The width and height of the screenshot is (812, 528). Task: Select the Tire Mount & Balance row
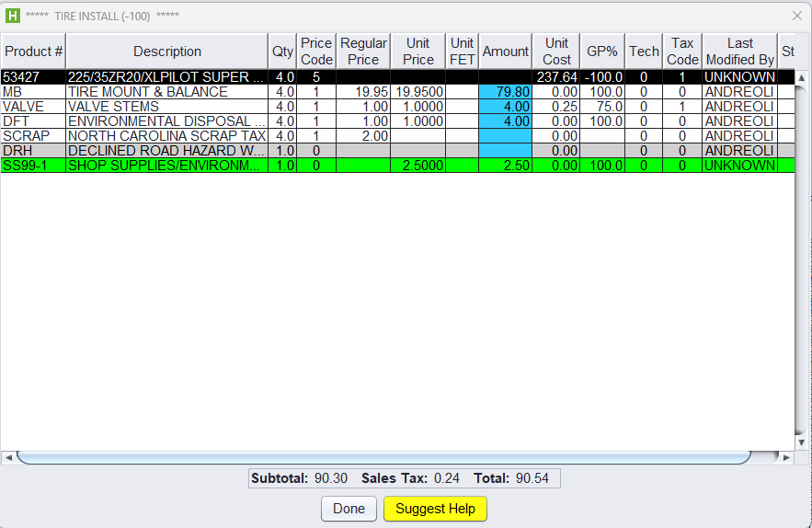[x=166, y=92]
